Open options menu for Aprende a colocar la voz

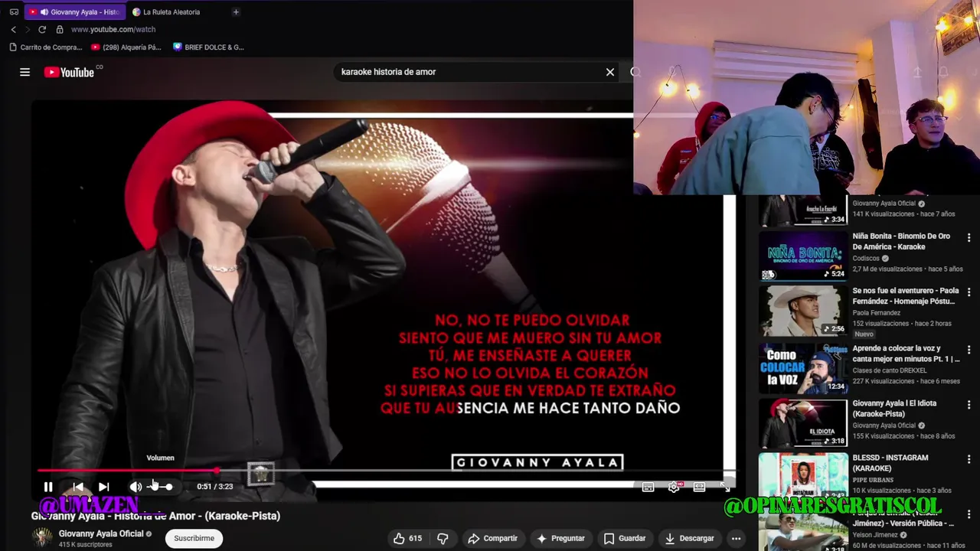pyautogui.click(x=969, y=350)
